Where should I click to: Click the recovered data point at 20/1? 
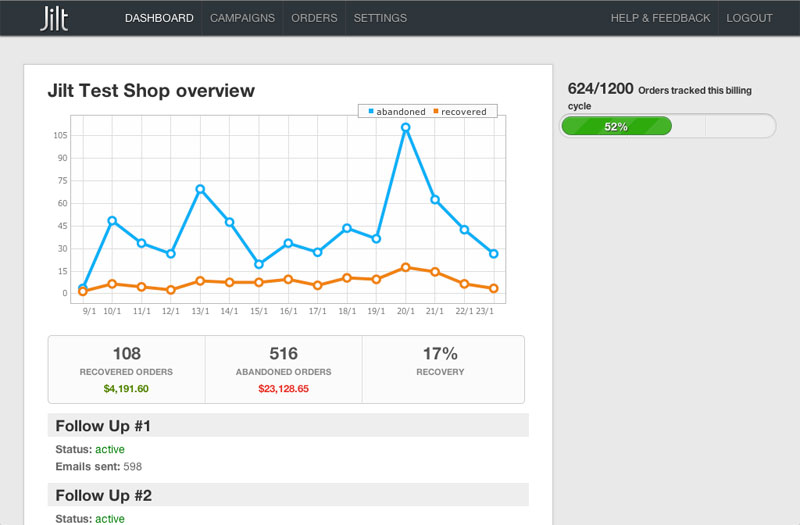[x=405, y=267]
